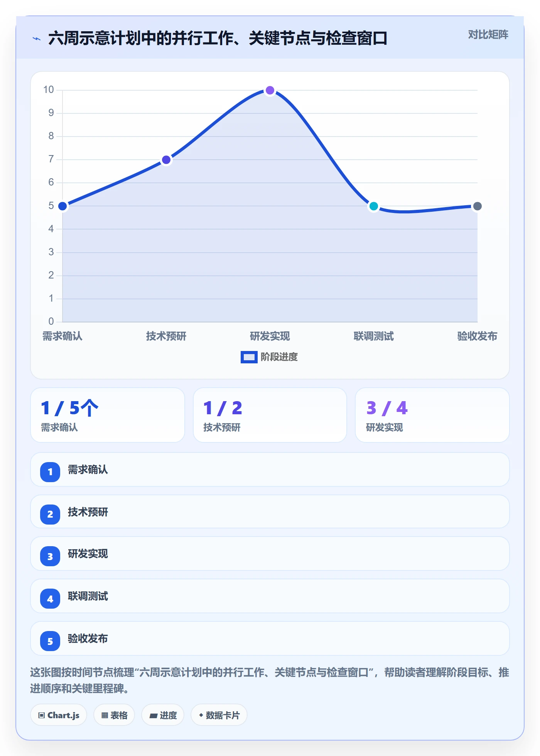Click the 联调测试 text in step list

click(x=88, y=596)
